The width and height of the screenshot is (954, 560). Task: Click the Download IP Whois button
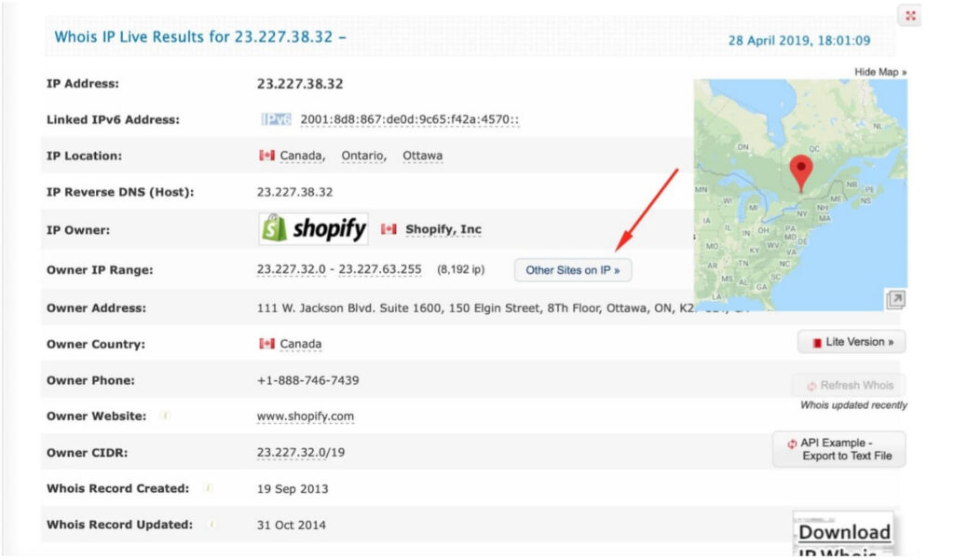(x=843, y=534)
